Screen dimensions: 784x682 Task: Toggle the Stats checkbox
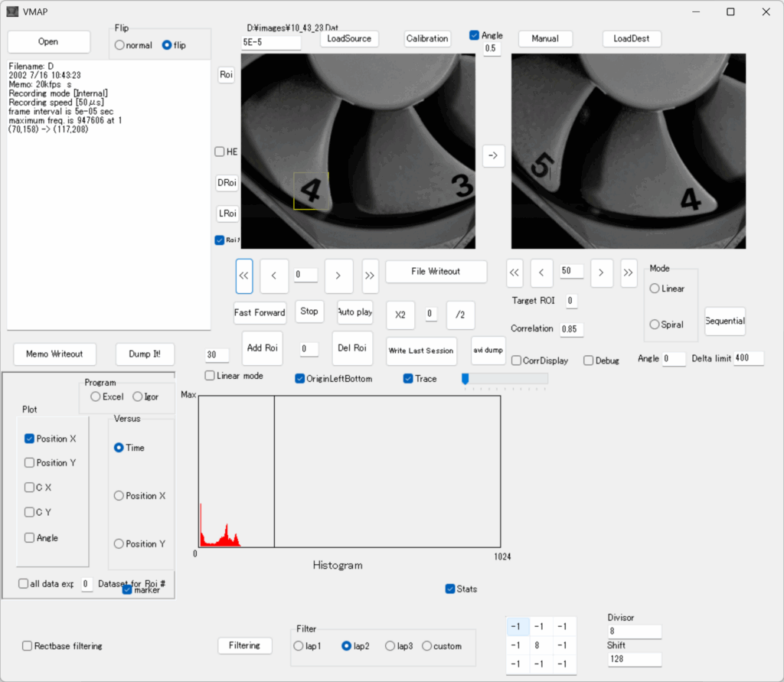(x=450, y=589)
